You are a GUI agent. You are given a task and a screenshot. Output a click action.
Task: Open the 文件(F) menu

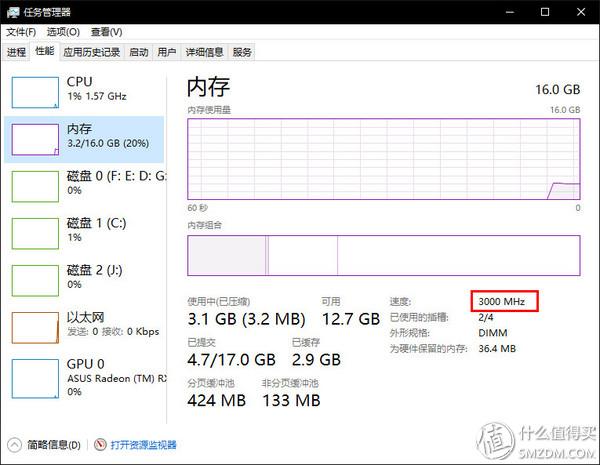[x=21, y=32]
